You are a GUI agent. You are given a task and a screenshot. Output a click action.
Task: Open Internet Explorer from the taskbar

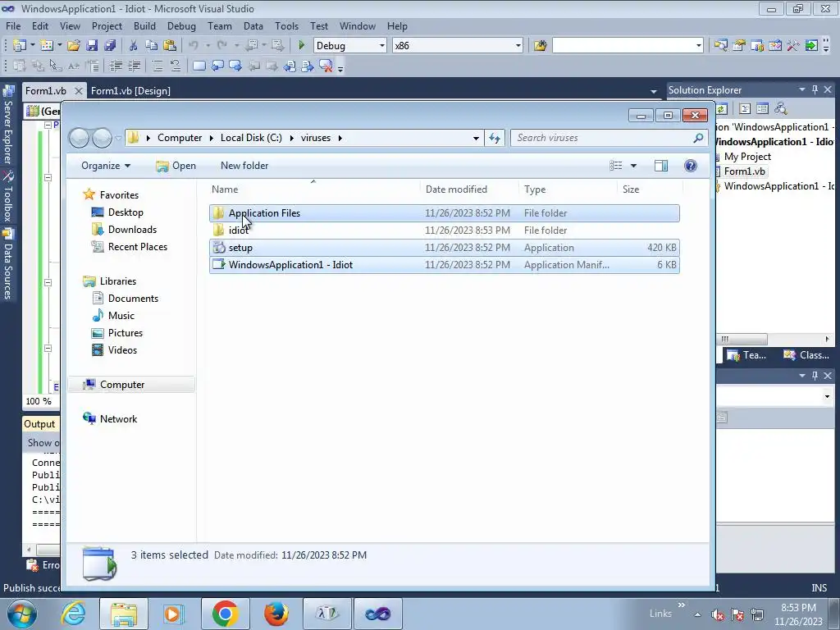pos(73,614)
